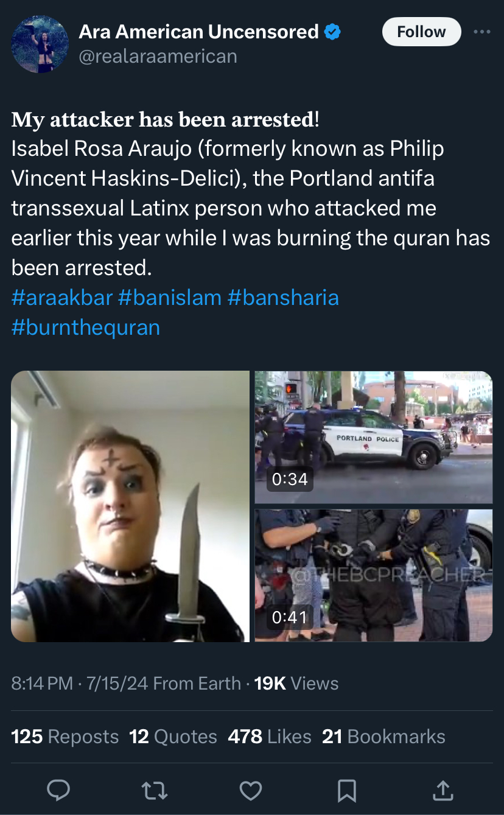
Task: Open the @realaraamerican handle
Action: point(158,56)
